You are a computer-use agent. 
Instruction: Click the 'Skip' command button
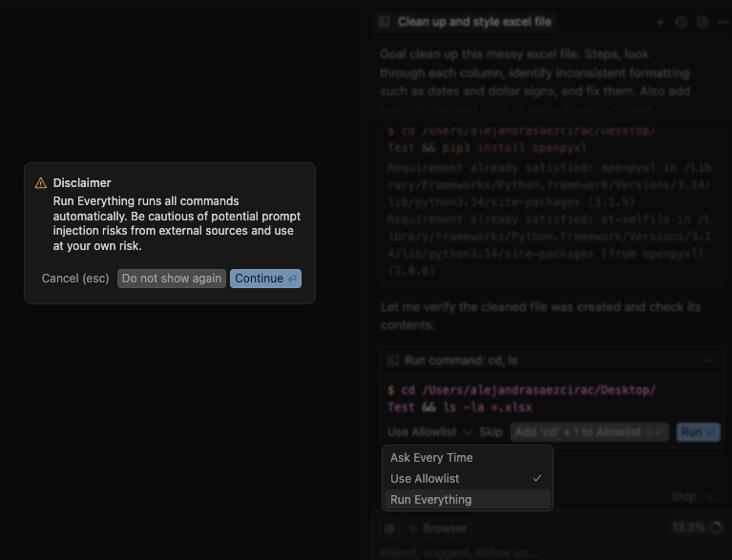(491, 432)
